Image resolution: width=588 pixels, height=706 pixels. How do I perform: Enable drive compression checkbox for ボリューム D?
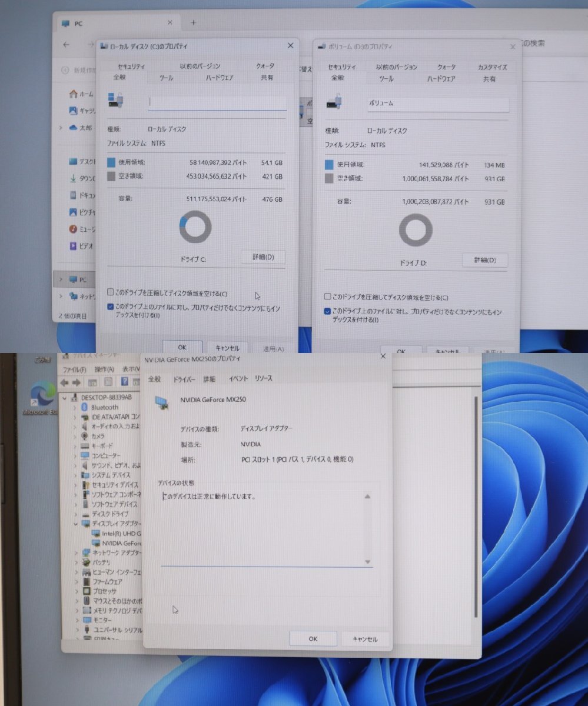pyautogui.click(x=327, y=296)
